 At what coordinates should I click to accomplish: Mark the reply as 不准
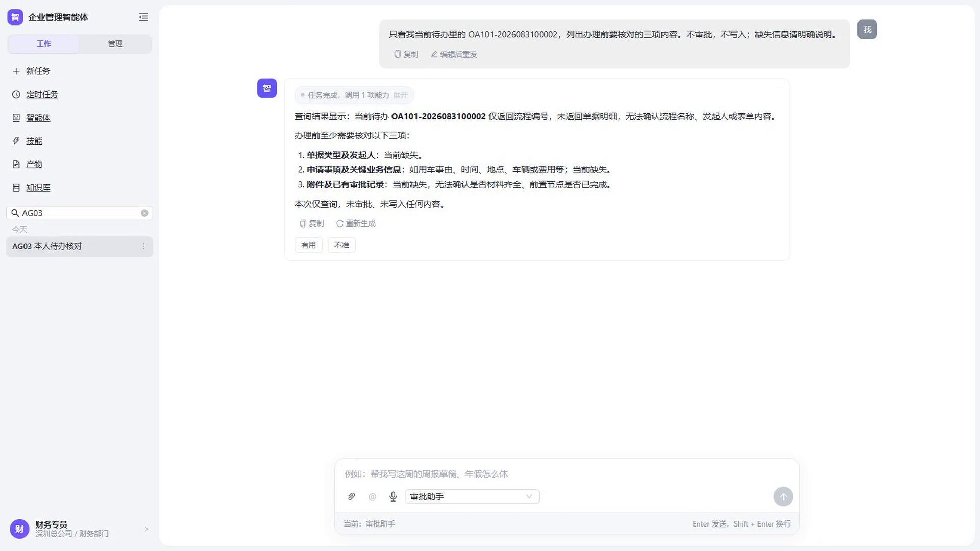point(341,245)
